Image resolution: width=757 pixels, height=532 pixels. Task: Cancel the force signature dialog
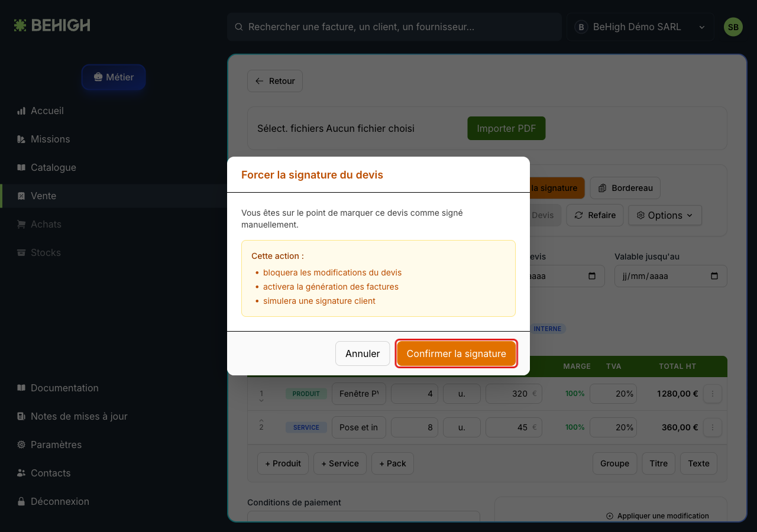(363, 353)
